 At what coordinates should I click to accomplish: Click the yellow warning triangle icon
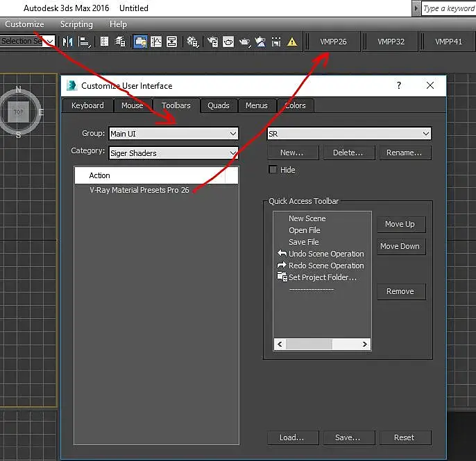tap(292, 42)
